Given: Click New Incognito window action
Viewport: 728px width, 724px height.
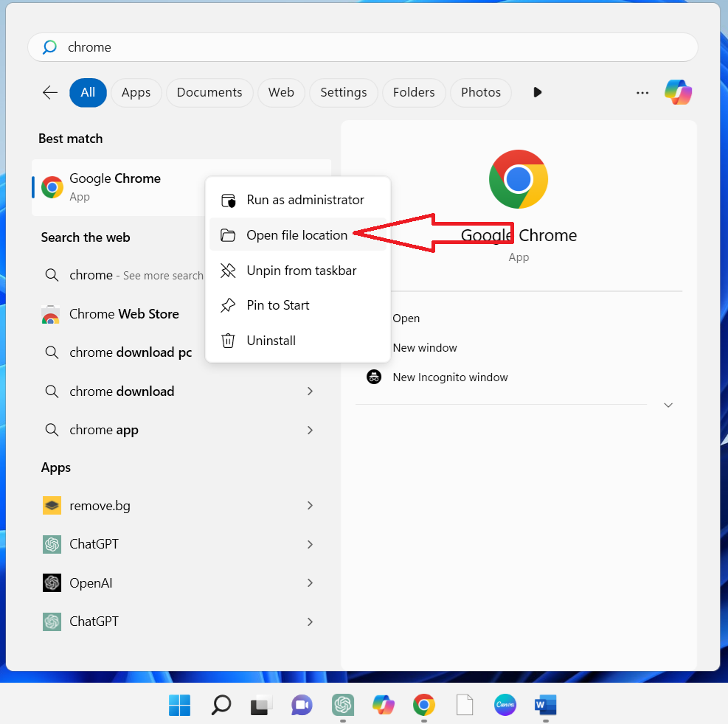Looking at the screenshot, I should pyautogui.click(x=451, y=377).
